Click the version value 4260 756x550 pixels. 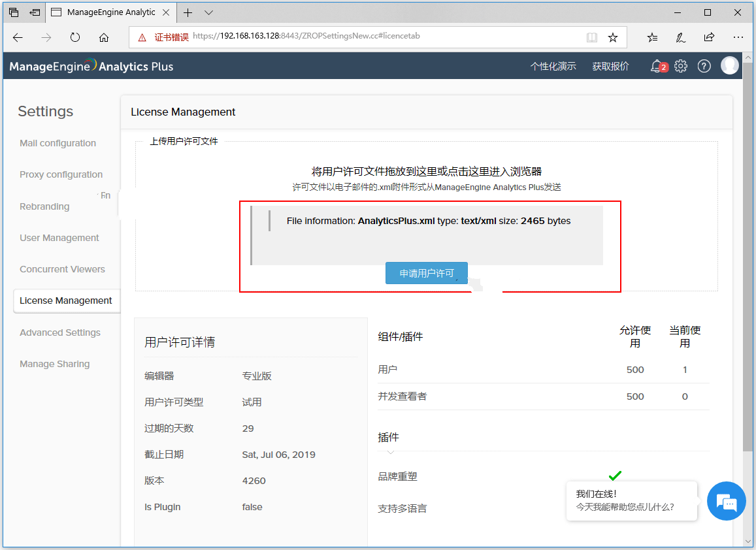click(254, 481)
